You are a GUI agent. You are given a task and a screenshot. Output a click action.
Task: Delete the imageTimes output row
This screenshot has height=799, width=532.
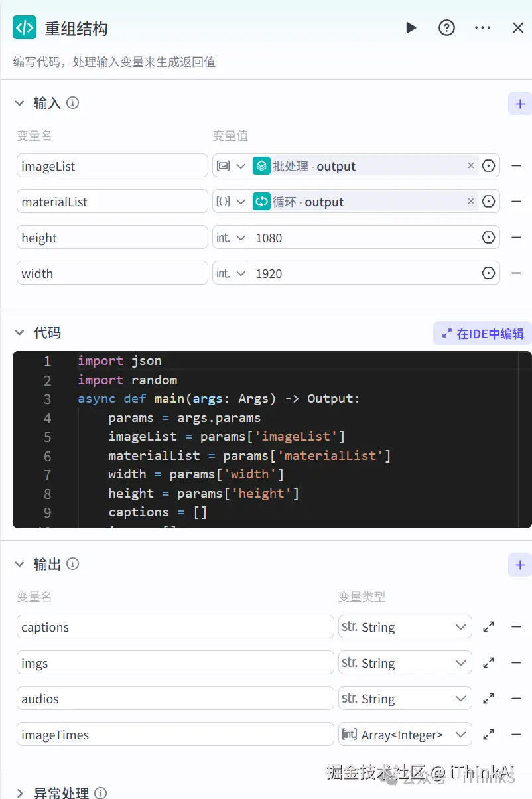tap(516, 735)
